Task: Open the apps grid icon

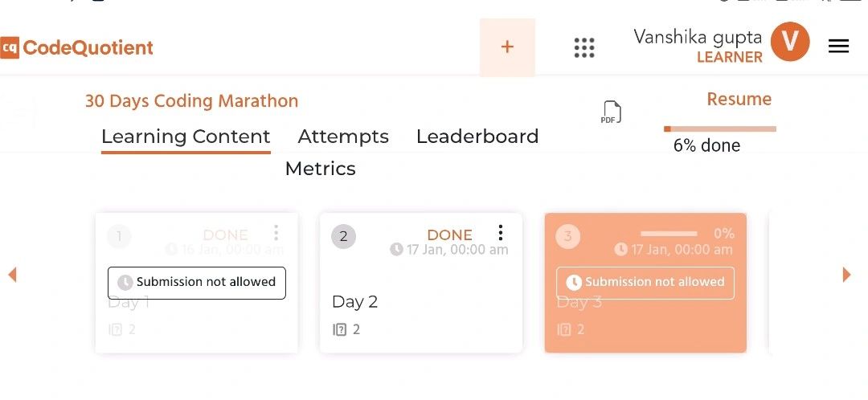Action: 584,47
